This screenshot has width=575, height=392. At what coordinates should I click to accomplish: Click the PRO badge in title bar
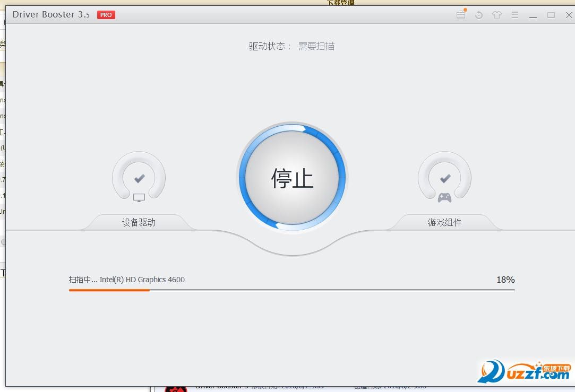coord(106,15)
